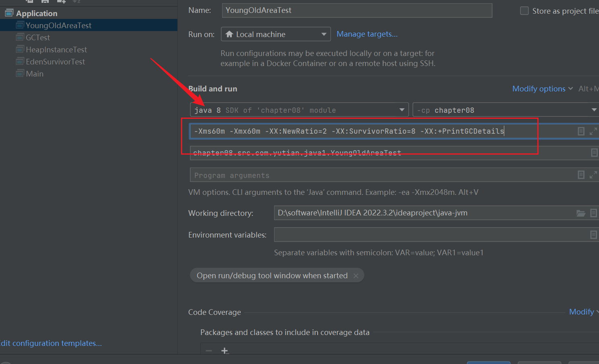Click the Manage targets link

[367, 34]
